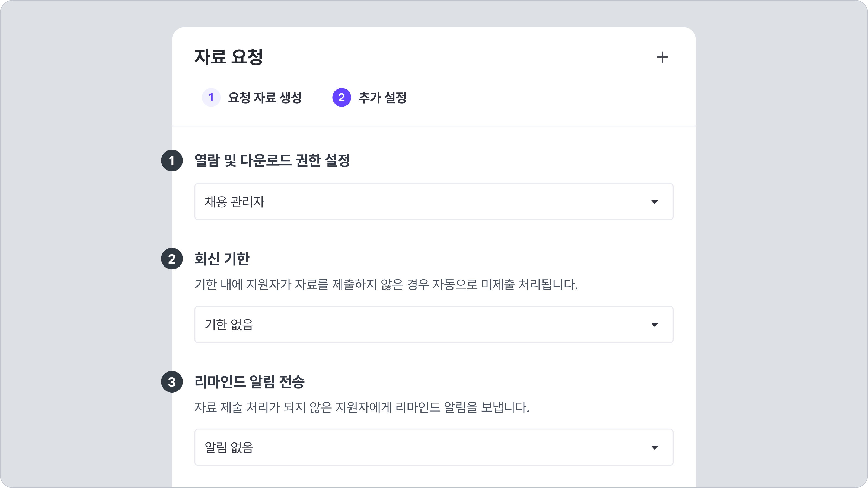
Task: Click the 자료 요청 dialog title
Action: tap(228, 57)
